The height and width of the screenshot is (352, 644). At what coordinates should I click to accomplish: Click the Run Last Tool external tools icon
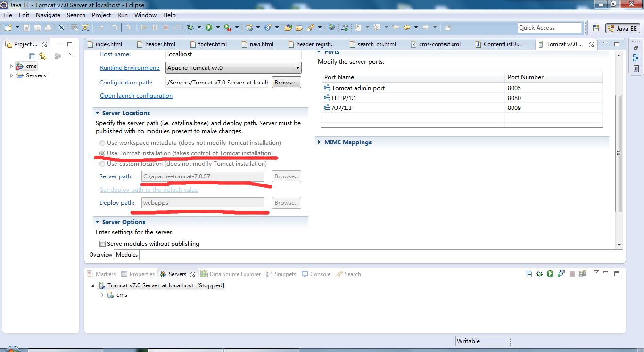(228, 28)
